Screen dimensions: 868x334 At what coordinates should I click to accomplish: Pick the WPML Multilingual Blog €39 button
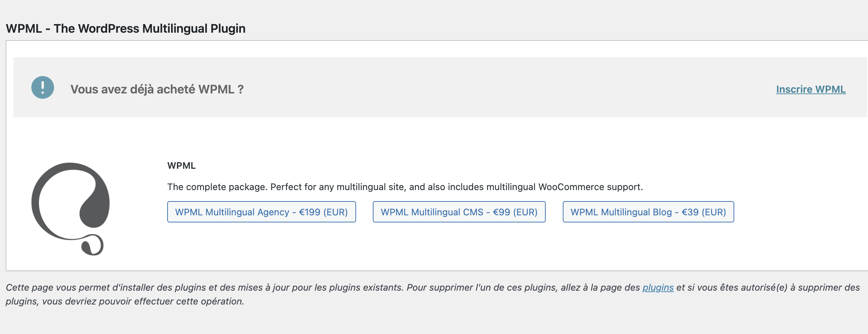[x=648, y=212]
